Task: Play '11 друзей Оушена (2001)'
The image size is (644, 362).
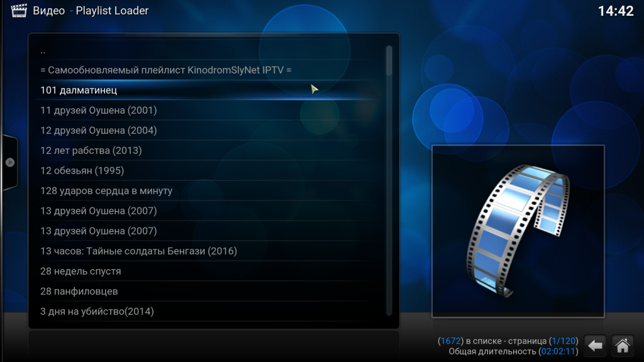Action: pyautogui.click(x=98, y=110)
